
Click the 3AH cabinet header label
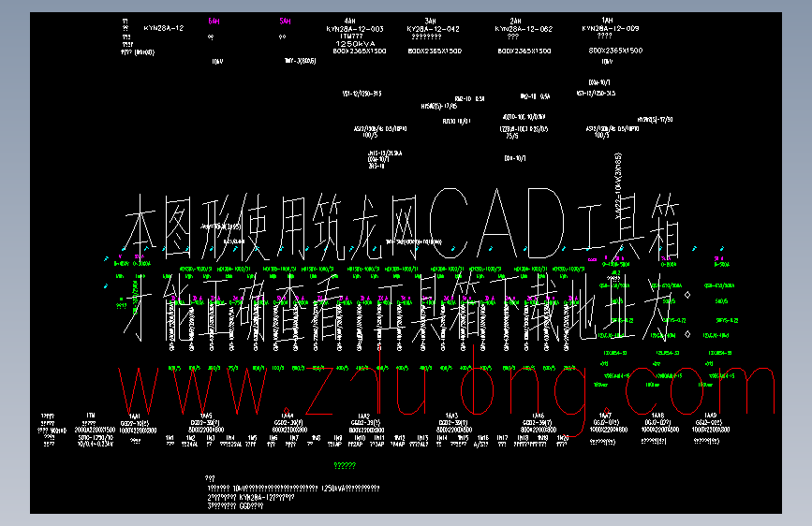(430, 22)
